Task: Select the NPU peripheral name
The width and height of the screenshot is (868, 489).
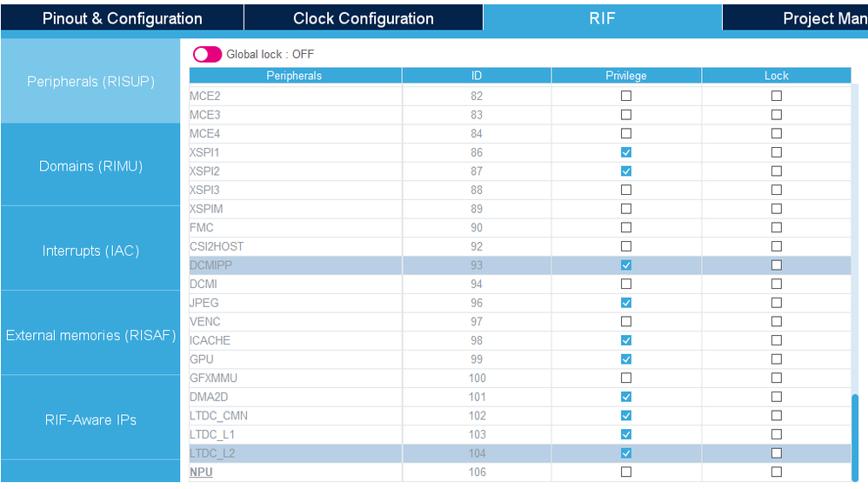Action: pyautogui.click(x=201, y=472)
